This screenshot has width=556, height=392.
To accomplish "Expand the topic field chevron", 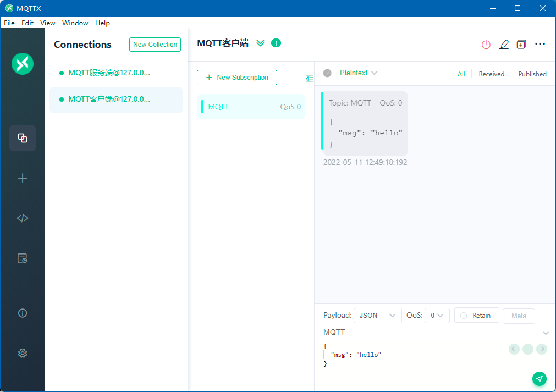I will click(x=546, y=333).
